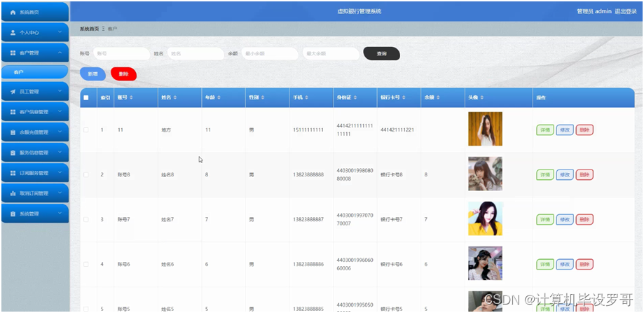The height and width of the screenshot is (313, 644).
Task: Sort the table by the 手机 column arrows
Action: (x=306, y=98)
